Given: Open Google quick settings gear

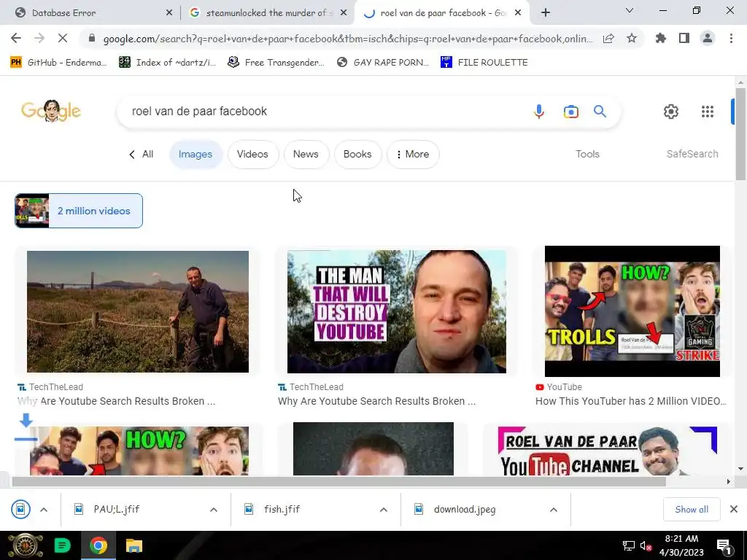Looking at the screenshot, I should click(x=671, y=112).
